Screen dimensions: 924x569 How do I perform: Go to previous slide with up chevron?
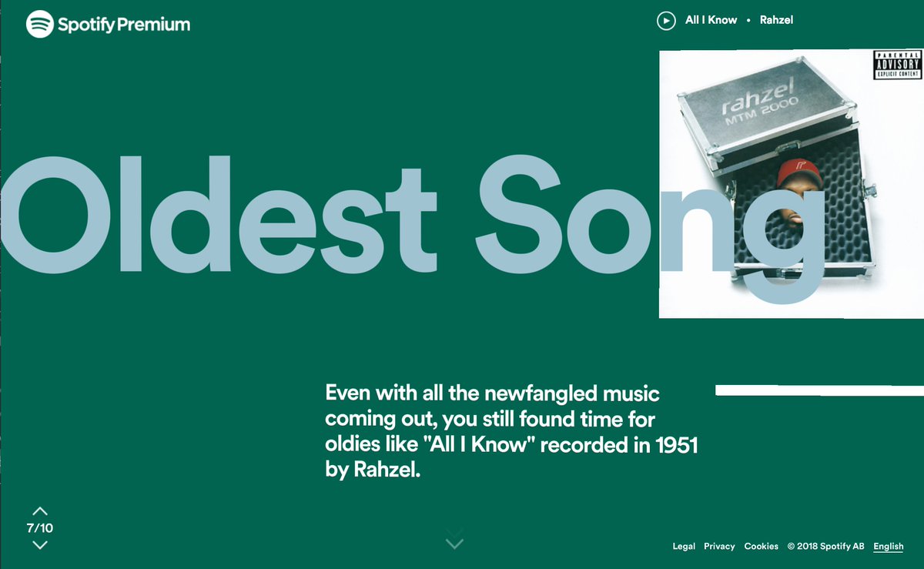point(40,511)
